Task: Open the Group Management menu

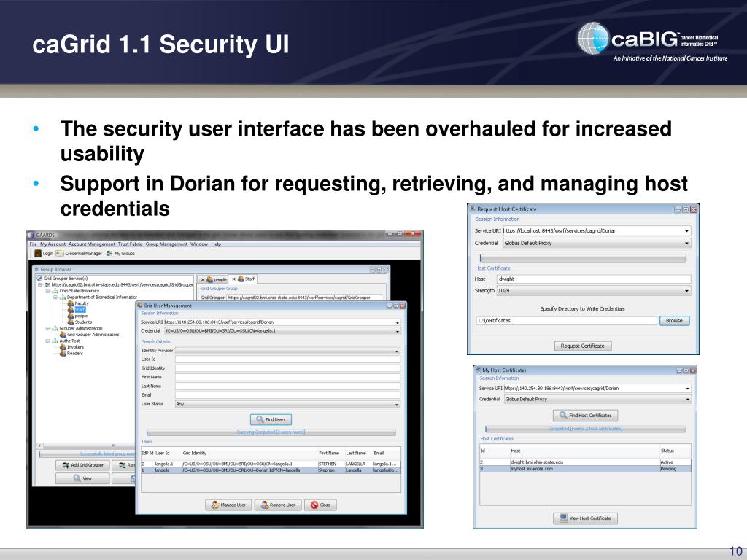Action: coord(167,244)
